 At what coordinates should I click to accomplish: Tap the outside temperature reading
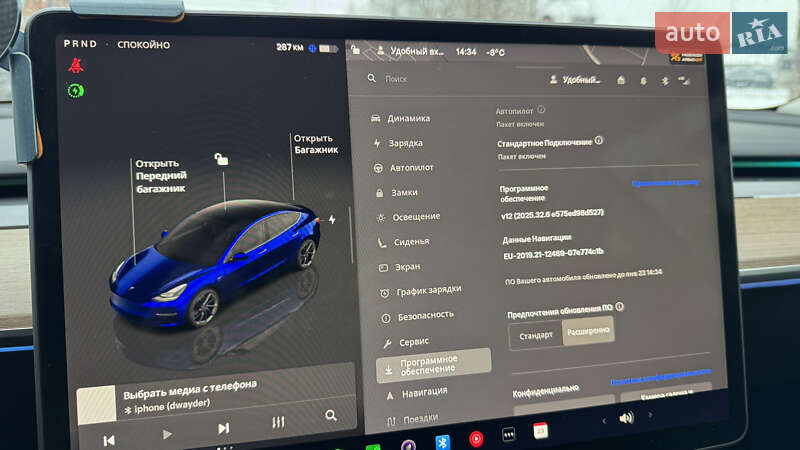click(495, 53)
